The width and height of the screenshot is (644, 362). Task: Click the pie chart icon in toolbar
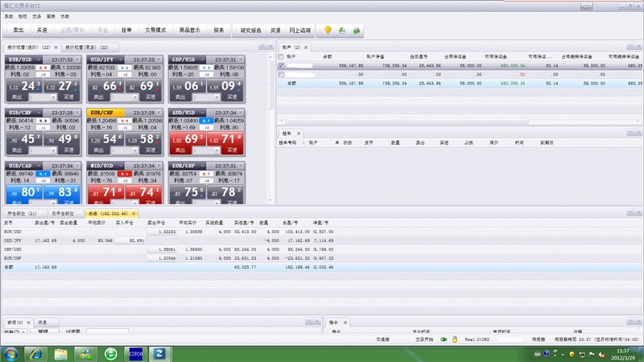[x=342, y=30]
